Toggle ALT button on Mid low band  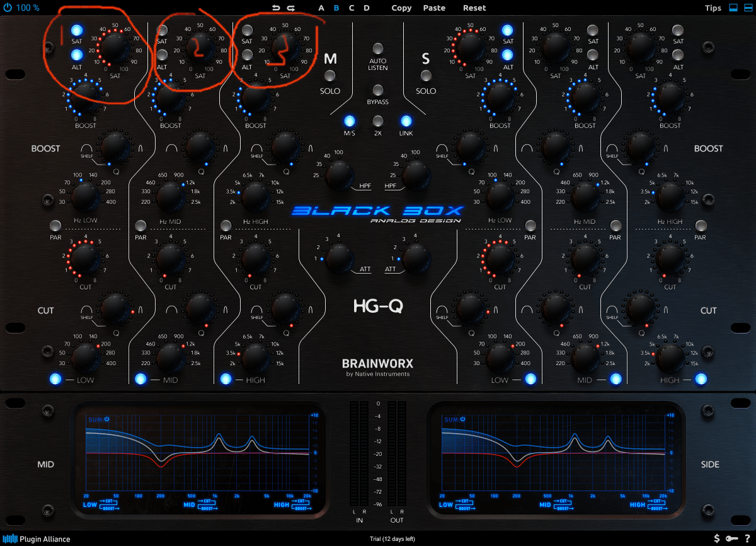pyautogui.click(x=77, y=54)
